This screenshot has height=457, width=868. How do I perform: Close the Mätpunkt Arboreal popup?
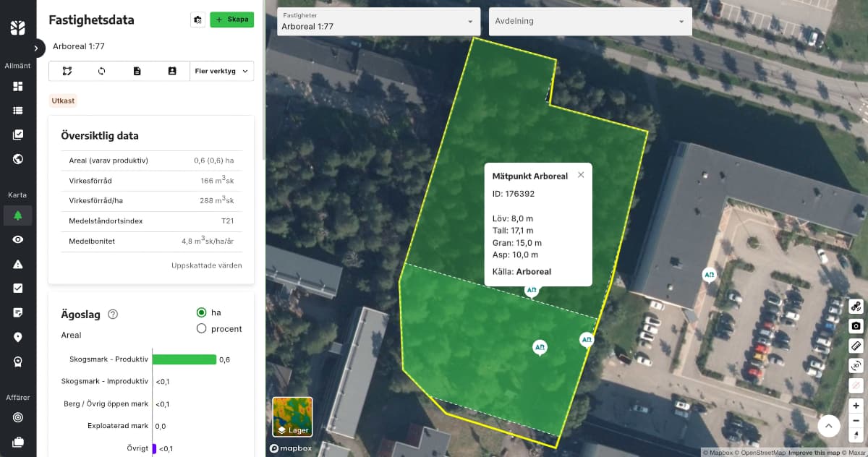pyautogui.click(x=581, y=175)
